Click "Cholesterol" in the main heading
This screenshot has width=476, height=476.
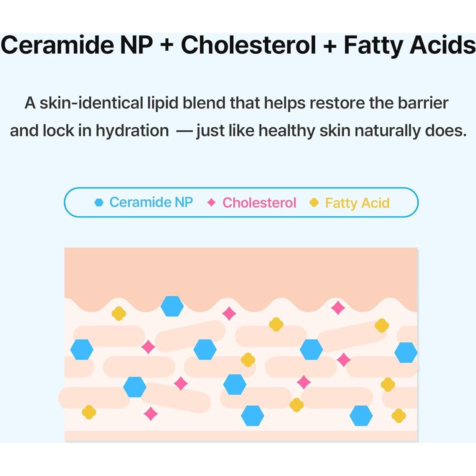[249, 45]
